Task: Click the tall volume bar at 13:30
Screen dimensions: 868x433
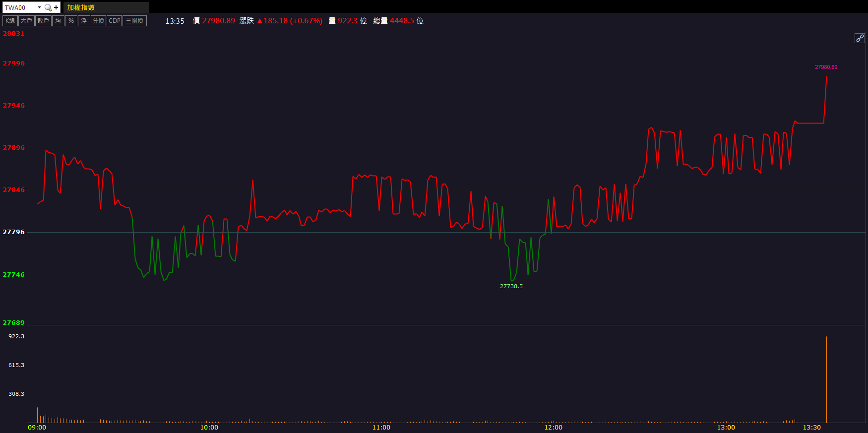Action: coord(826,379)
